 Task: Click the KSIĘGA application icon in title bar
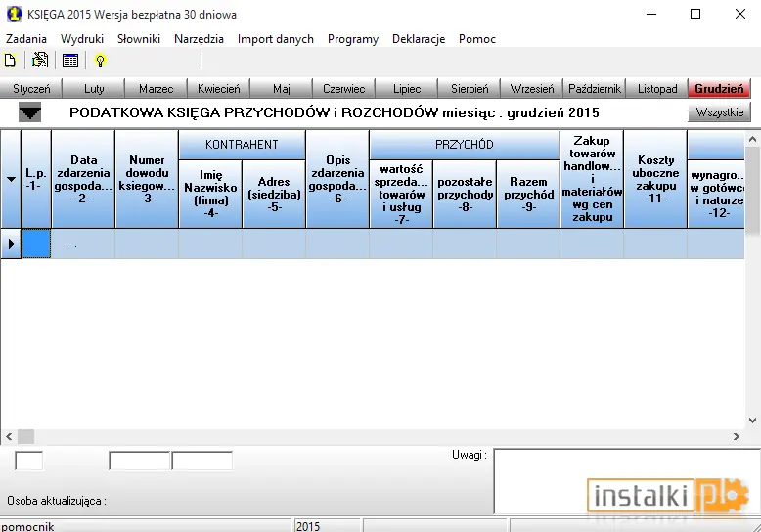15,14
